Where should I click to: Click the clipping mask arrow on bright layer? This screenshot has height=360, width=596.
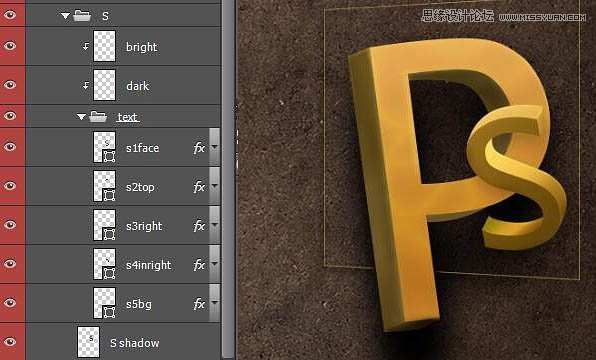(86, 46)
